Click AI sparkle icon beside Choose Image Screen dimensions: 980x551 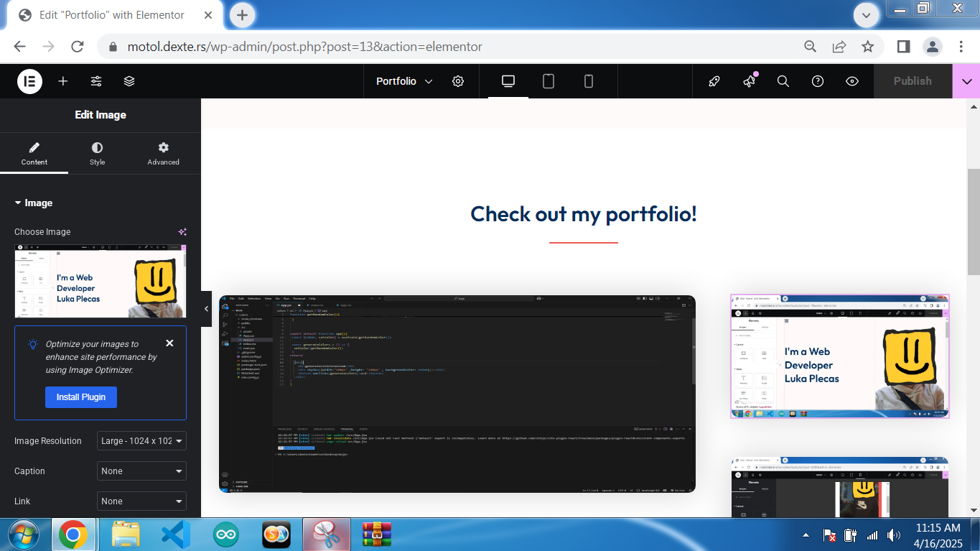click(182, 232)
